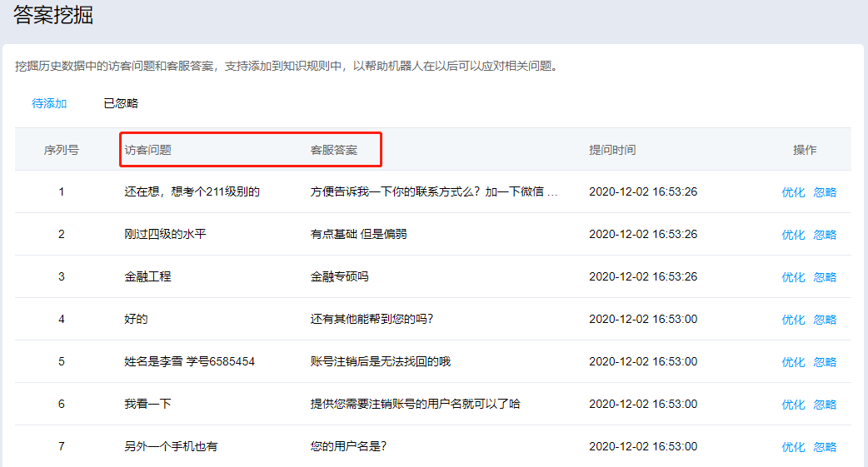868x467 pixels.
Task: Ignore row 7 您的用户名是 entry
Action: tap(825, 447)
